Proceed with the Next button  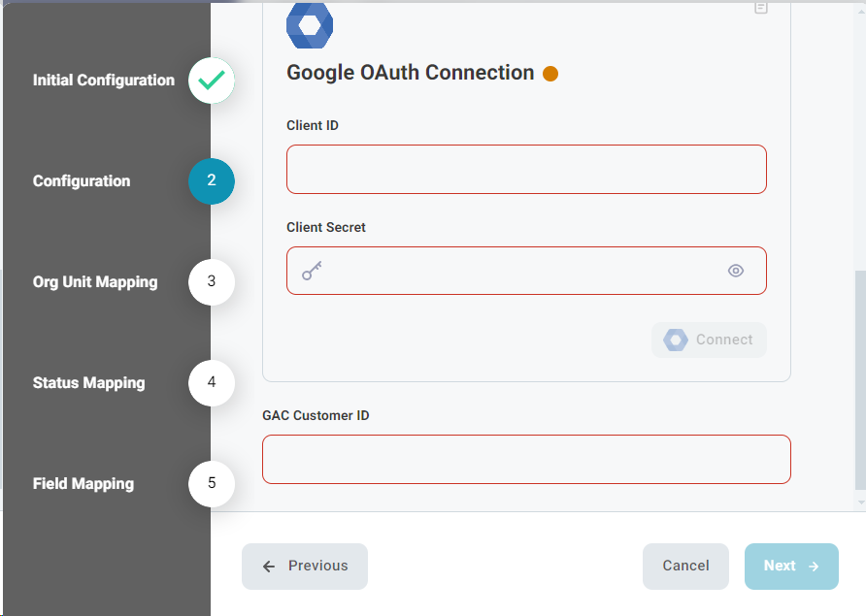[791, 567]
